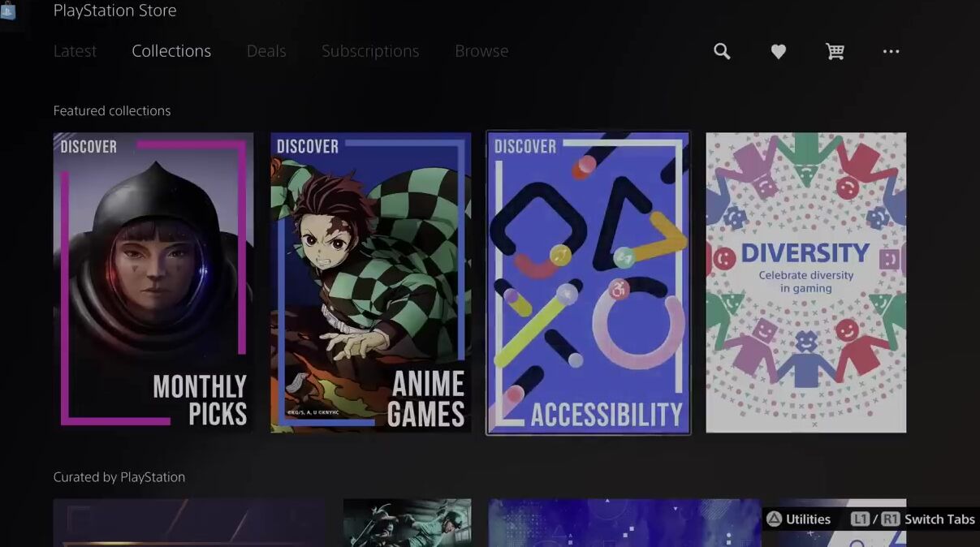This screenshot has width=980, height=547.
Task: Go to the Deals tab
Action: (266, 51)
